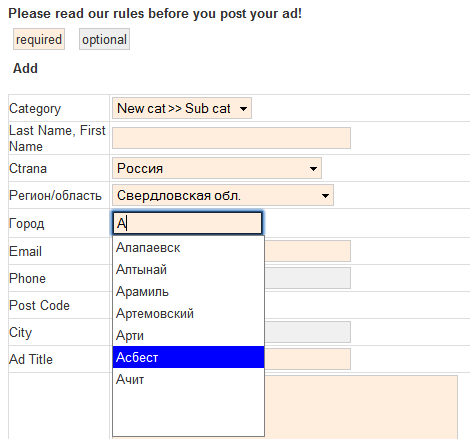Click the City input field
470x439 pixels.
coord(307,332)
